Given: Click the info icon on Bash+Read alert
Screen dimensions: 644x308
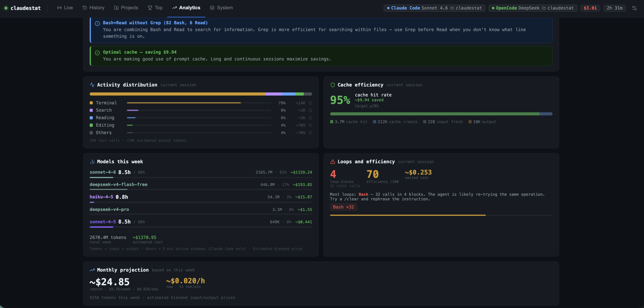Looking at the screenshot, I should 97,23.
